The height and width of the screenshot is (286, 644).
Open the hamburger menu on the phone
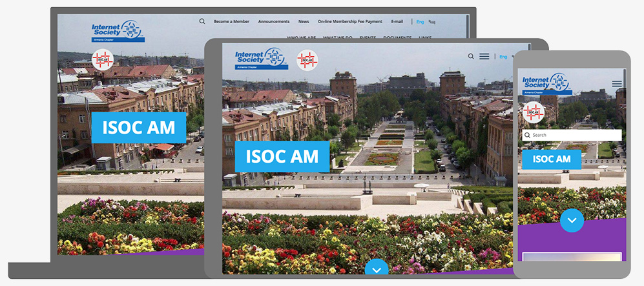pyautogui.click(x=617, y=84)
